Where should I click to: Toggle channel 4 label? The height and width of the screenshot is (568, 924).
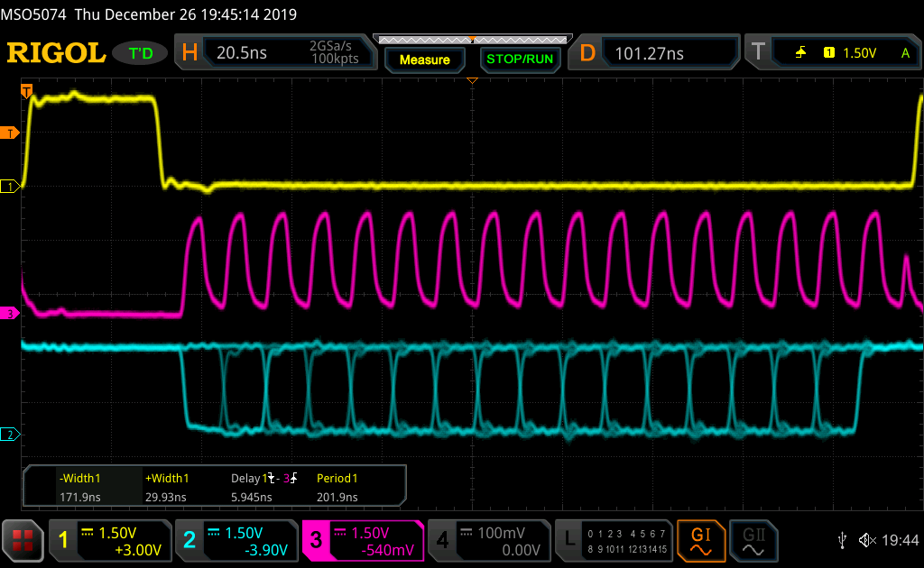442,540
